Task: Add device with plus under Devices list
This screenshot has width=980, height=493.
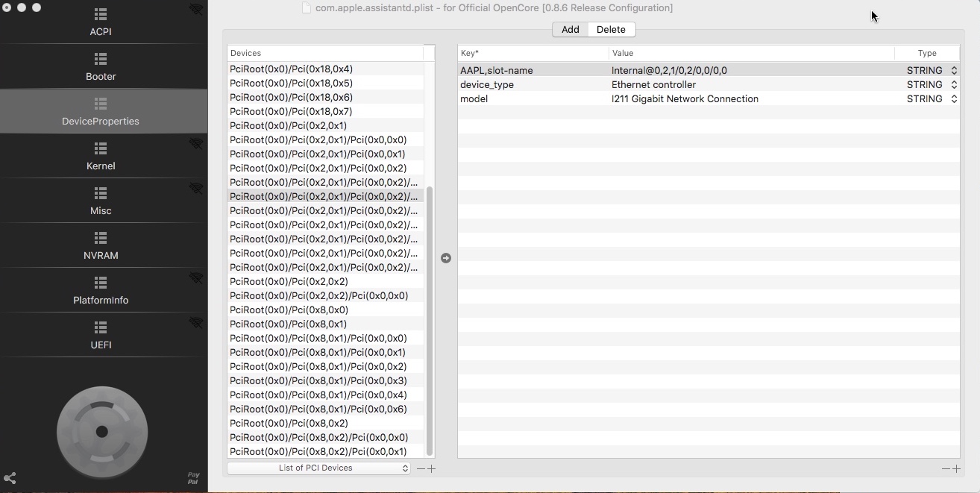Action: pyautogui.click(x=431, y=468)
